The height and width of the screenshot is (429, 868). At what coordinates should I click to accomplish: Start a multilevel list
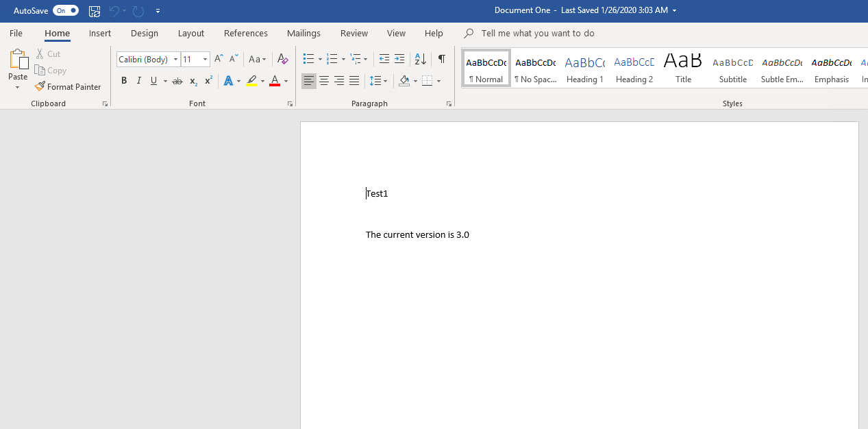[x=355, y=59]
